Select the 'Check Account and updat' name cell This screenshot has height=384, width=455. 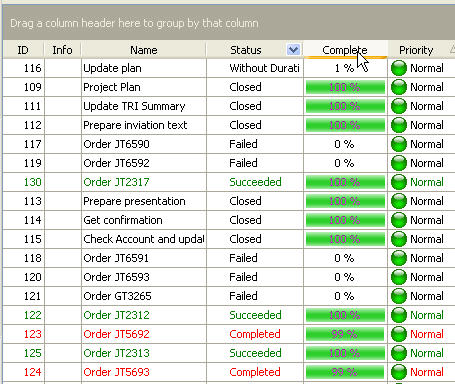click(144, 239)
